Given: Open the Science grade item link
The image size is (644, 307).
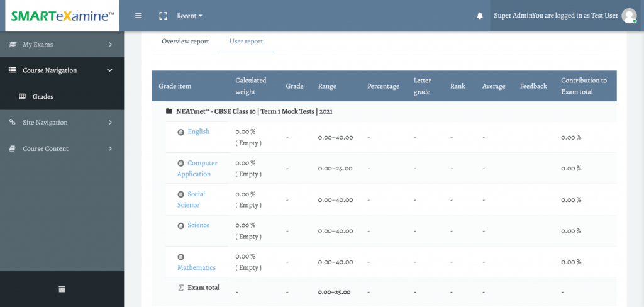Looking at the screenshot, I should (x=199, y=225).
